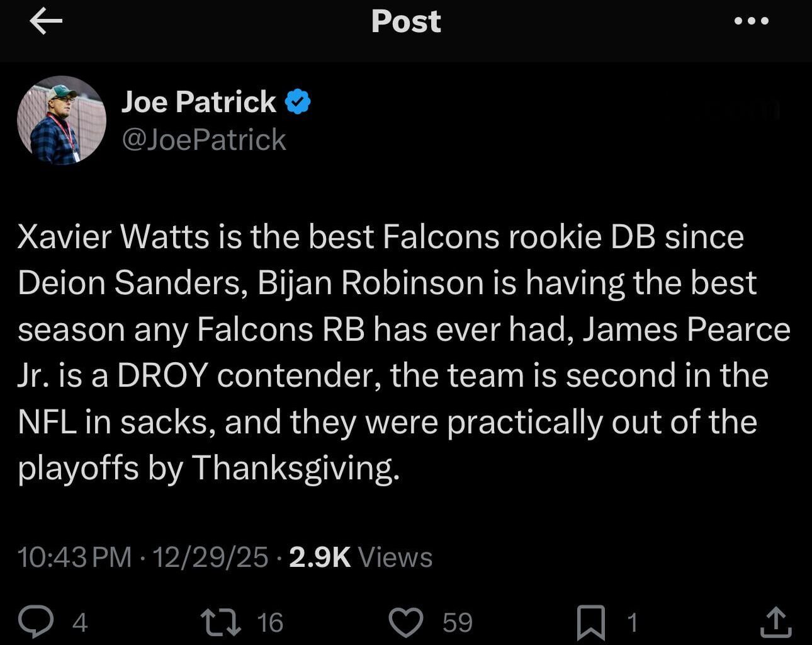Open Joe Patrick's profile picture
The height and width of the screenshot is (645, 812).
click(x=62, y=120)
